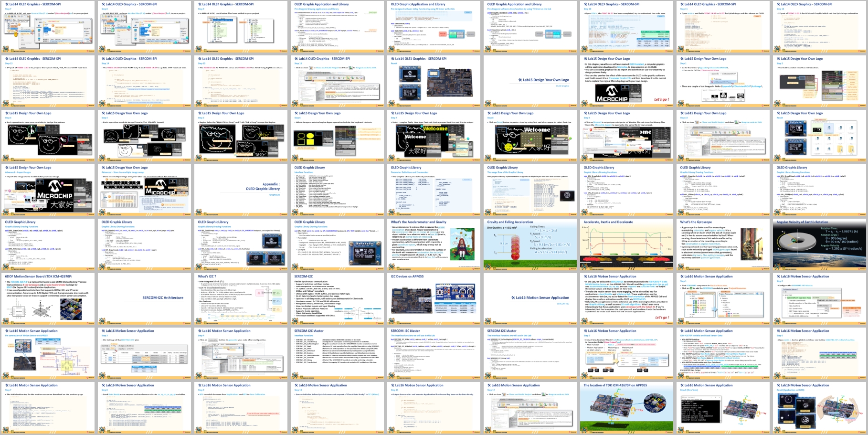Select Lab15 Advanced Import Images slide

point(48,190)
